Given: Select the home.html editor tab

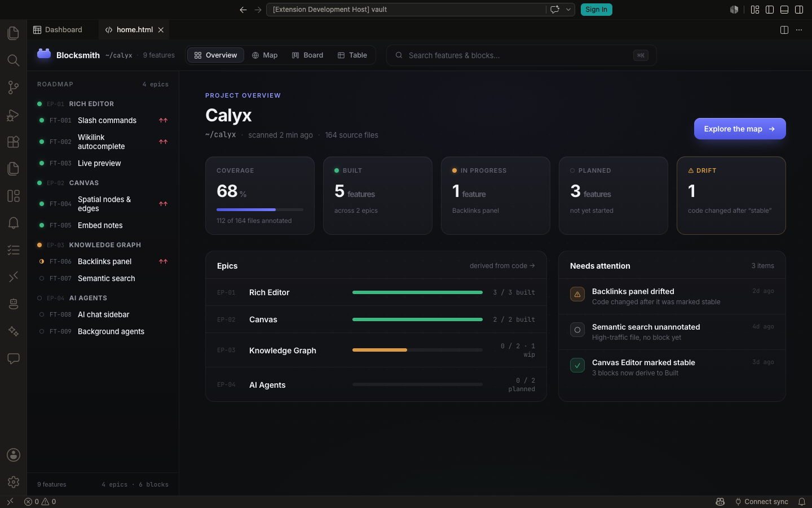Looking at the screenshot, I should click(135, 30).
